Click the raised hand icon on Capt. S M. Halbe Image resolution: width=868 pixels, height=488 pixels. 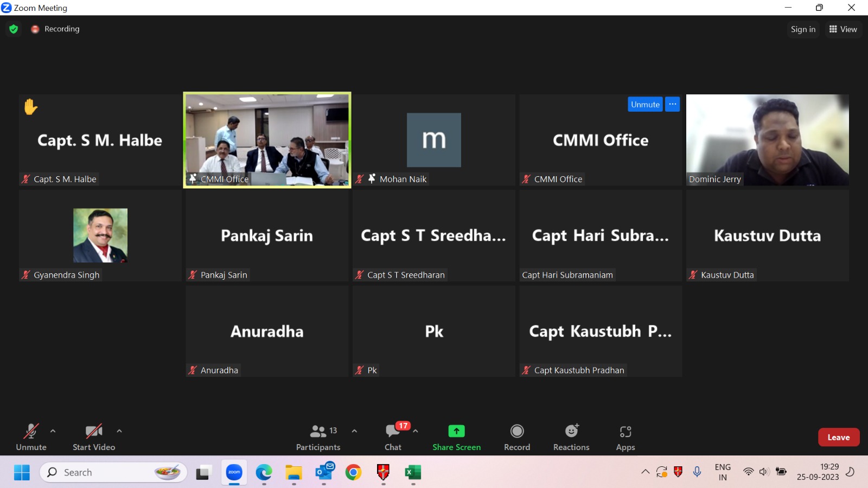tap(30, 107)
